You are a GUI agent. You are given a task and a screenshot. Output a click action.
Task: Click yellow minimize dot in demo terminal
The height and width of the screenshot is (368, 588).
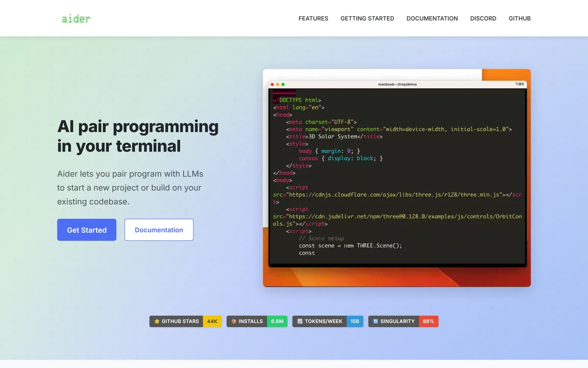(277, 84)
